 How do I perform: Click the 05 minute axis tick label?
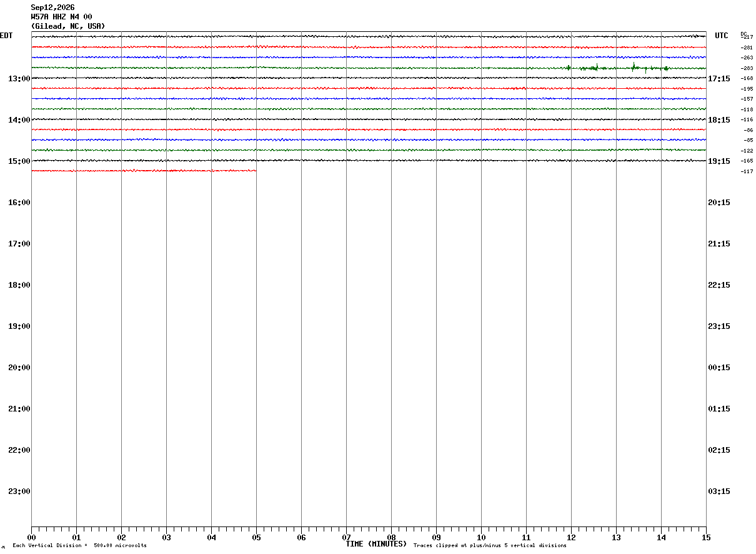click(256, 538)
